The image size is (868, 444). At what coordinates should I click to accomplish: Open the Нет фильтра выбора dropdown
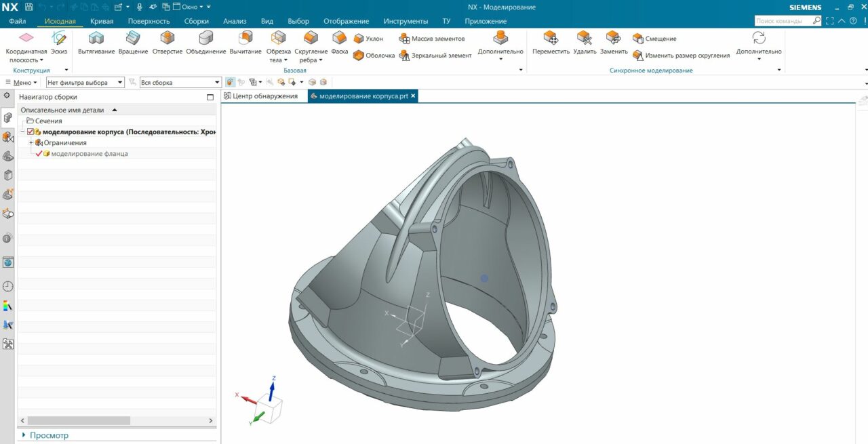[x=85, y=82]
